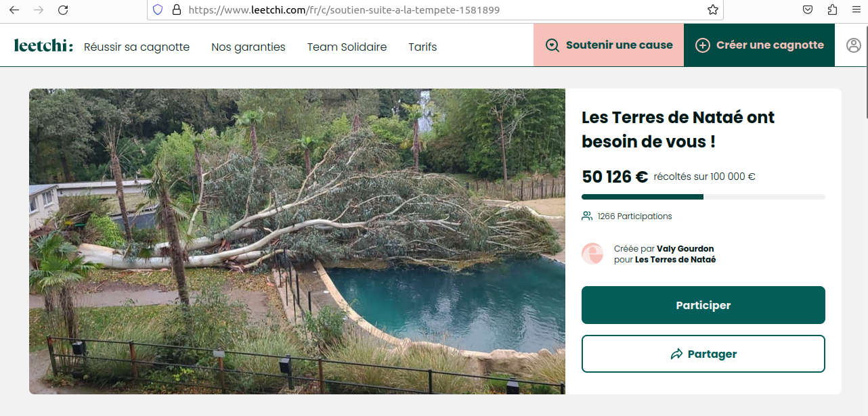This screenshot has height=416, width=868.
Task: Open the Les Terres de Nataé beneficiary name
Action: point(675,260)
